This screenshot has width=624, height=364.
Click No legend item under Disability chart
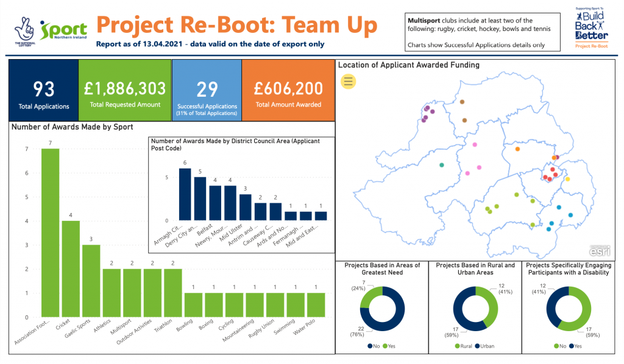tap(560, 346)
